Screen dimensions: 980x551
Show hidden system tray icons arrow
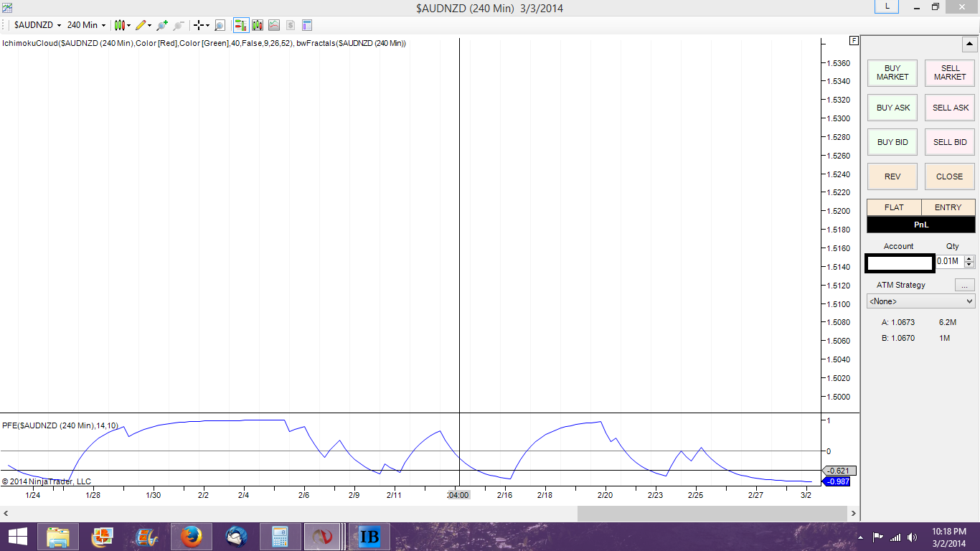tap(860, 537)
